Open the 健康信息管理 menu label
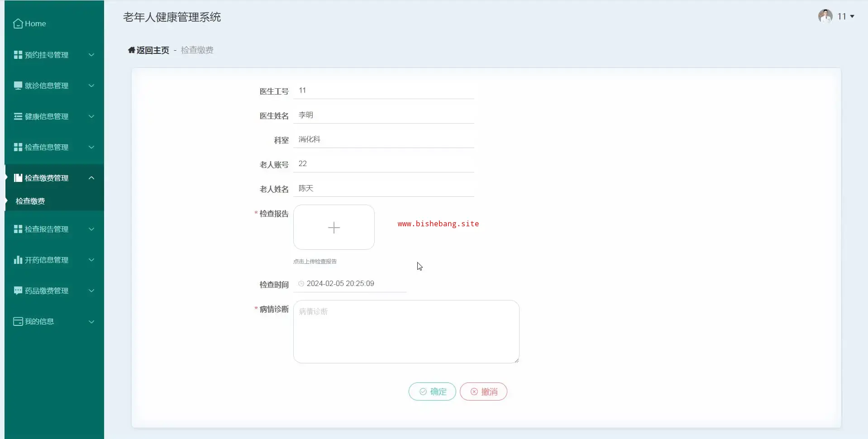The height and width of the screenshot is (439, 868). coord(47,116)
